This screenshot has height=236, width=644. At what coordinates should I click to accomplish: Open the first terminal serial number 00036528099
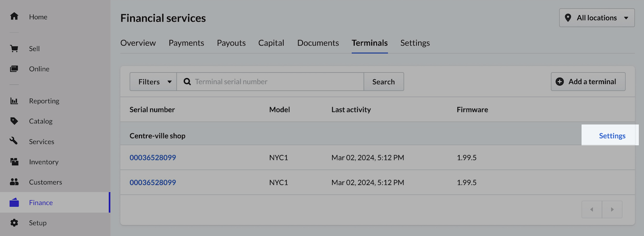[x=153, y=157]
